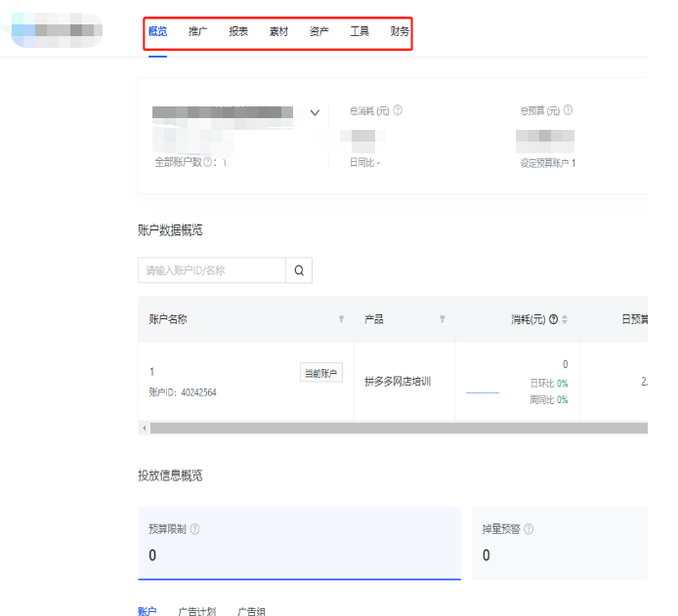Open the 概览 tab
Image resolution: width=678 pixels, height=616 pixels.
pyautogui.click(x=157, y=31)
